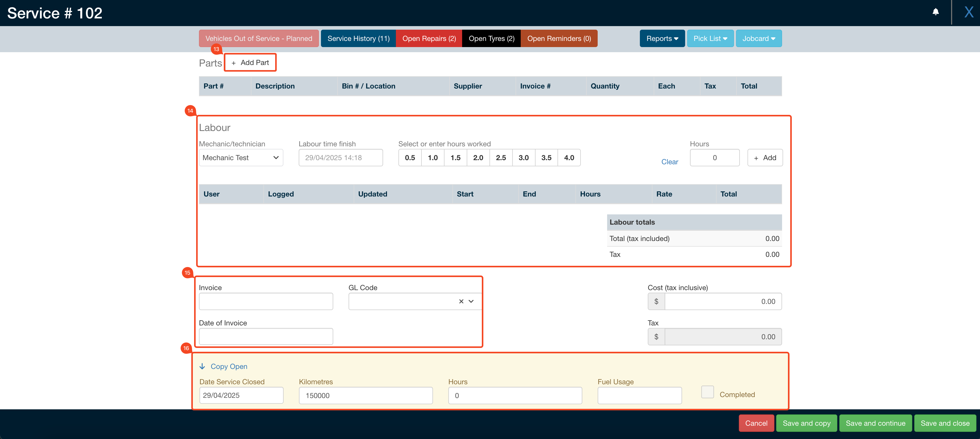
Task: Click Save and copy
Action: [x=806, y=423]
